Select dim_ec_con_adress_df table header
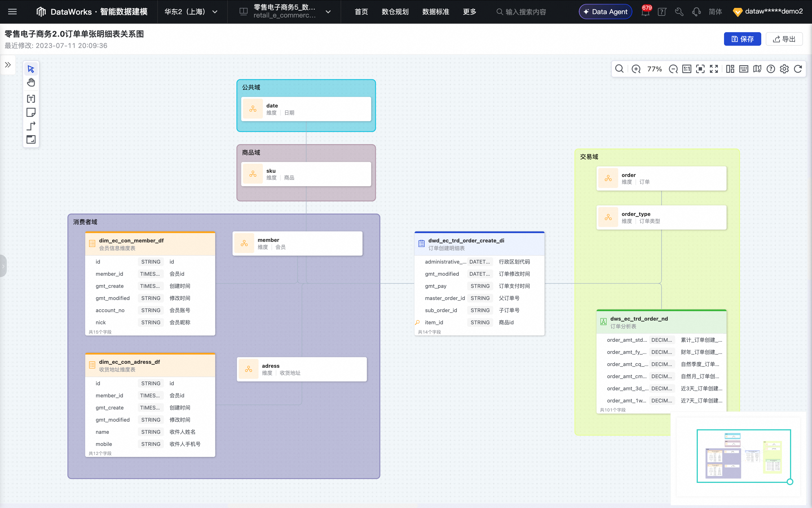Screen dimensions: 812x508 tap(150, 365)
